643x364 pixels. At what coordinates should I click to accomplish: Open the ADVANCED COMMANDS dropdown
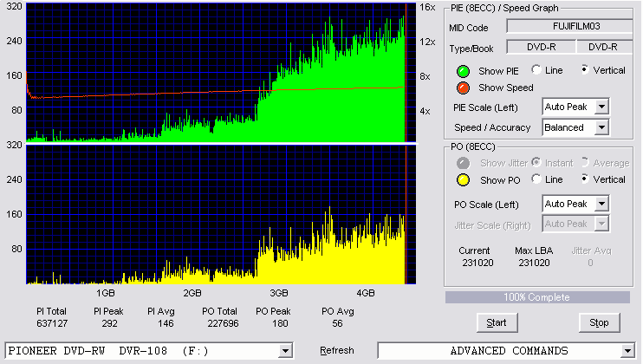[x=506, y=351]
